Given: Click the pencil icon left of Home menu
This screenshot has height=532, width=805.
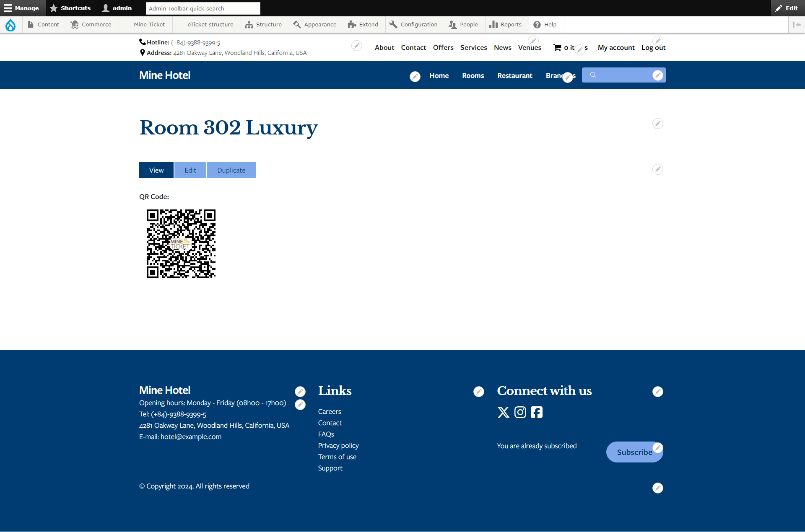Looking at the screenshot, I should click(x=415, y=77).
